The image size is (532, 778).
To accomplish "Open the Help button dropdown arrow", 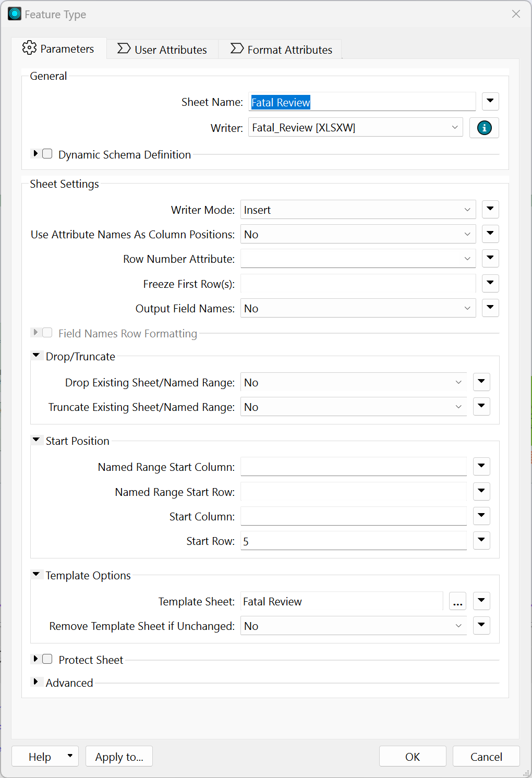I will [70, 756].
